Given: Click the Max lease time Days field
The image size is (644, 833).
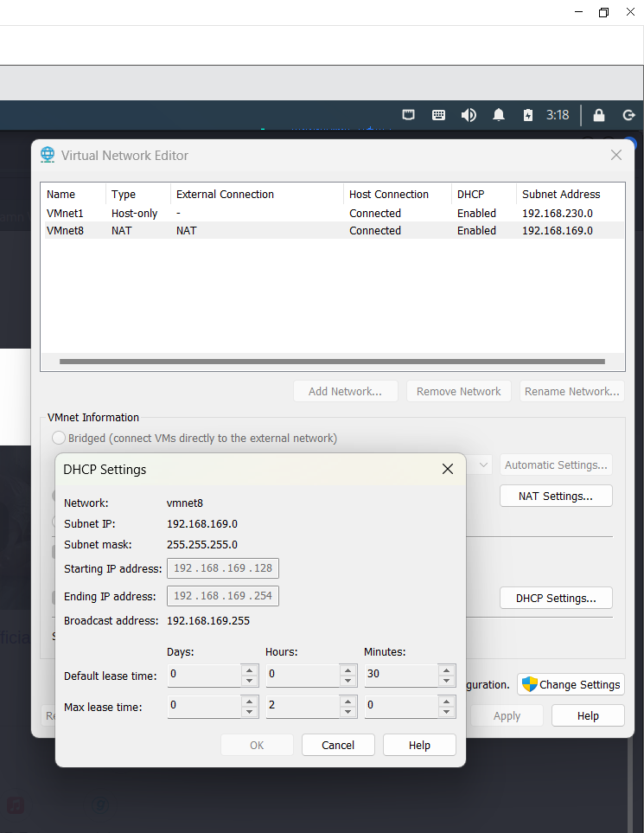Looking at the screenshot, I should coord(204,706).
